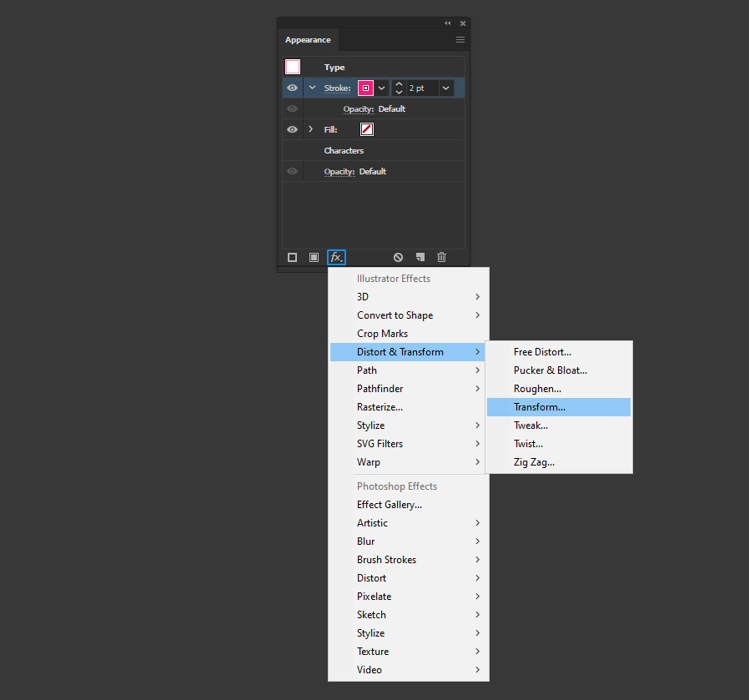The image size is (749, 700).
Task: Open Stylize under Photoshop Effects
Action: pos(408,633)
